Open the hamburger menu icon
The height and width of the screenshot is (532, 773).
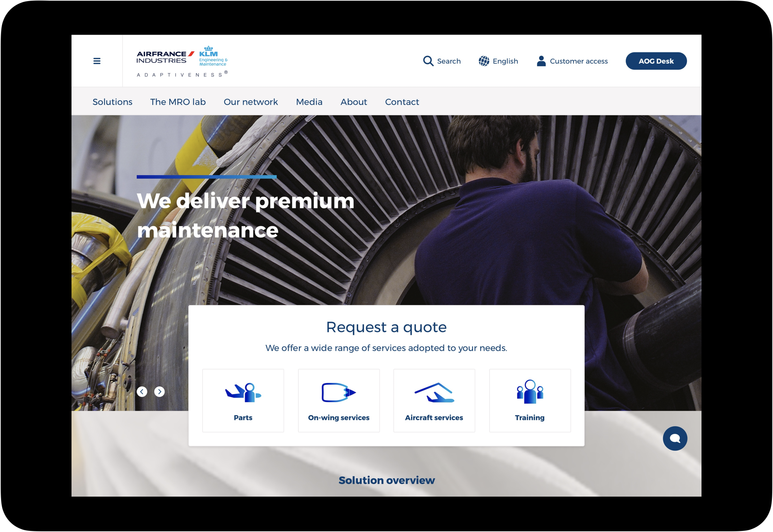click(97, 61)
